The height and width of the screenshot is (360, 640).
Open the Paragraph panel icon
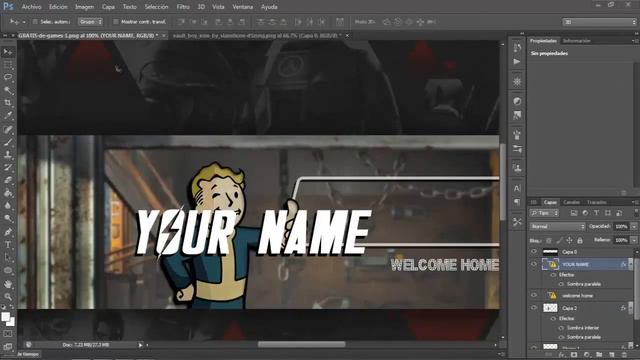coord(517,202)
